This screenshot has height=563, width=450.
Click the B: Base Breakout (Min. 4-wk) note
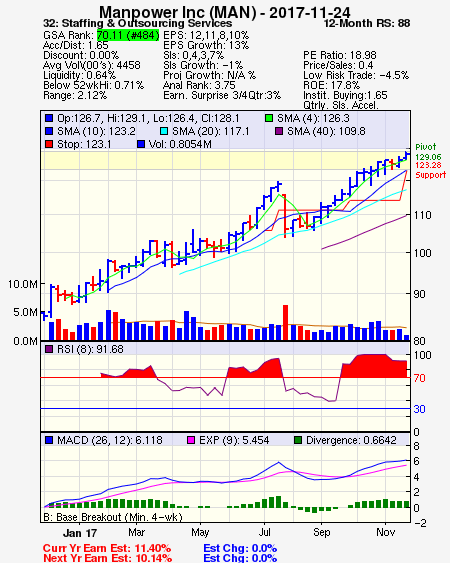click(x=113, y=517)
